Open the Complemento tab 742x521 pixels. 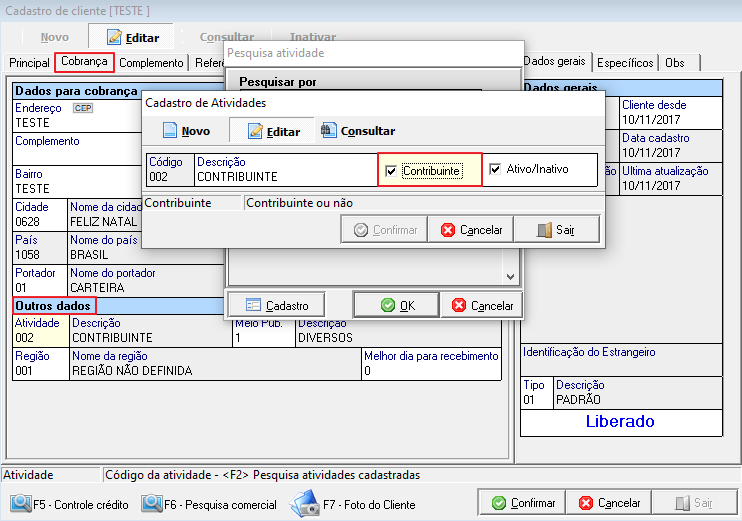(x=151, y=62)
